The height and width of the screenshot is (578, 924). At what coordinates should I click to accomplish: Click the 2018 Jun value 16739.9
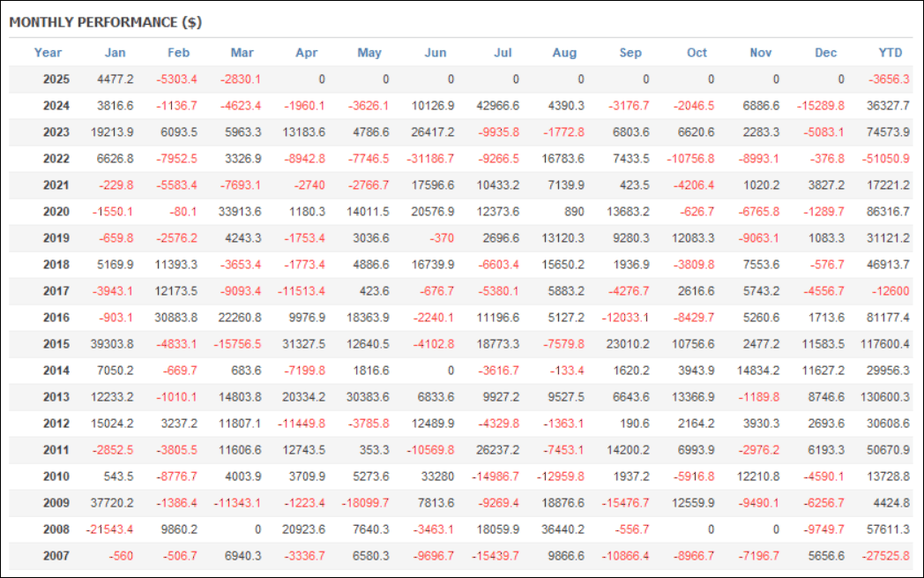[x=433, y=265]
